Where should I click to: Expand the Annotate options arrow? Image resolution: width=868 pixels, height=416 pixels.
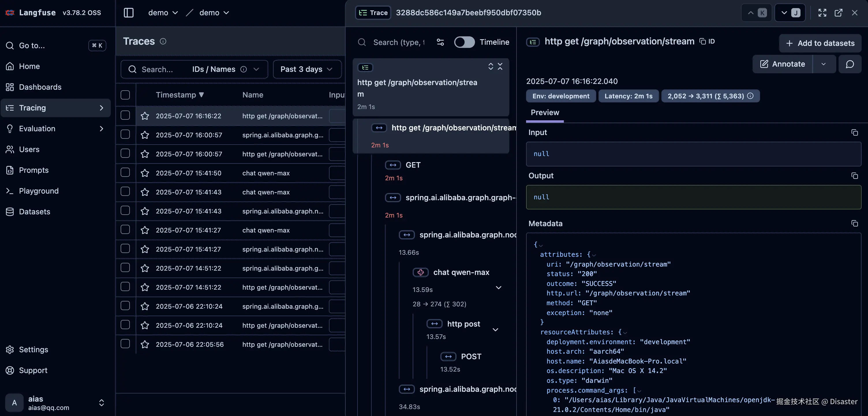[x=823, y=64]
